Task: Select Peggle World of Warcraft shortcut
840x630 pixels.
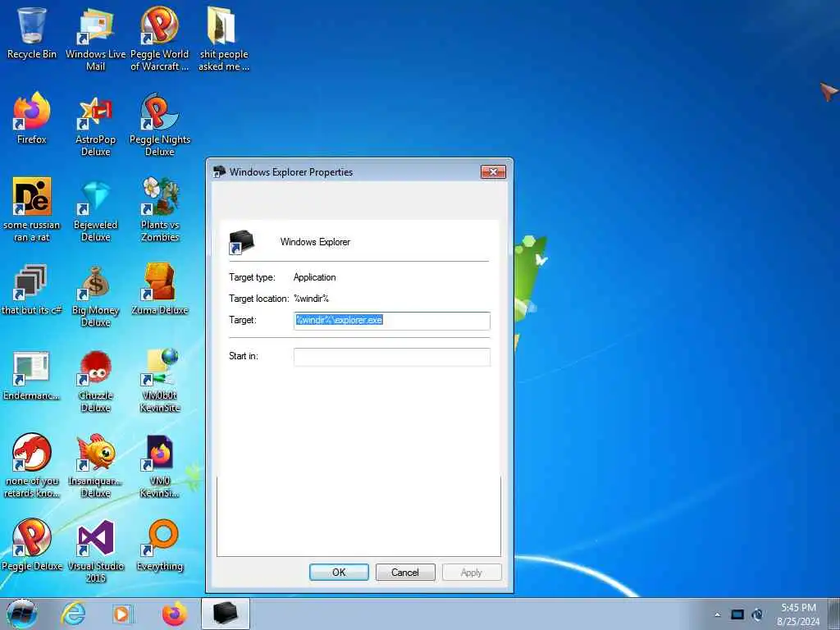Action: pyautogui.click(x=160, y=39)
